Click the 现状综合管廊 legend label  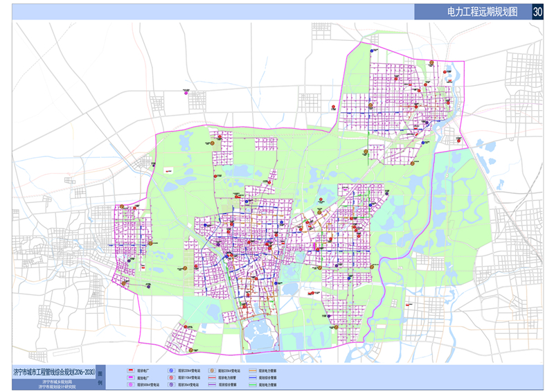[x=228, y=385]
